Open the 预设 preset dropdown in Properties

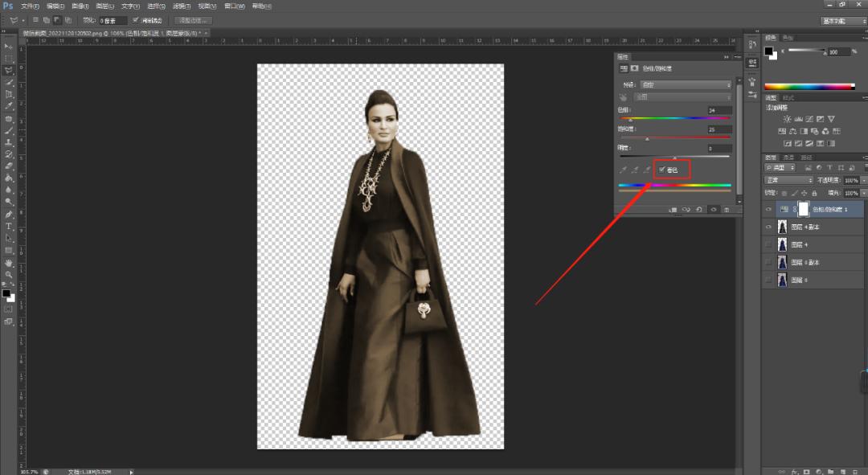[686, 84]
